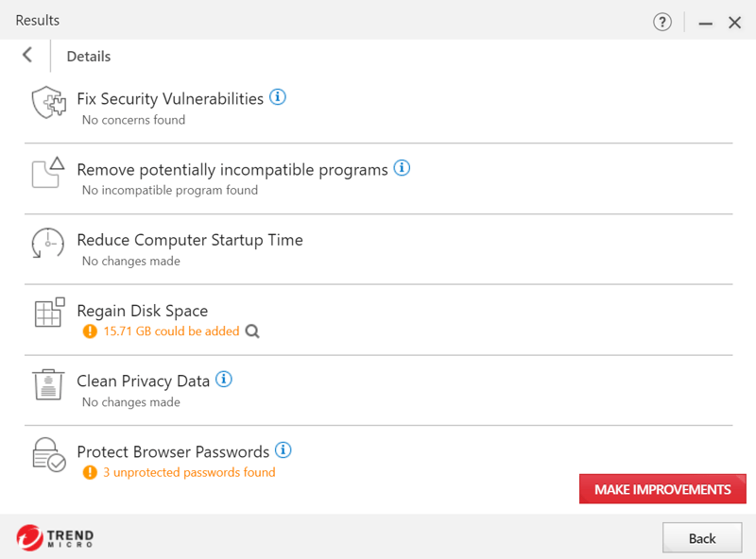756x559 pixels.
Task: Open info for Fix Security Vulnerabilities
Action: pyautogui.click(x=277, y=97)
